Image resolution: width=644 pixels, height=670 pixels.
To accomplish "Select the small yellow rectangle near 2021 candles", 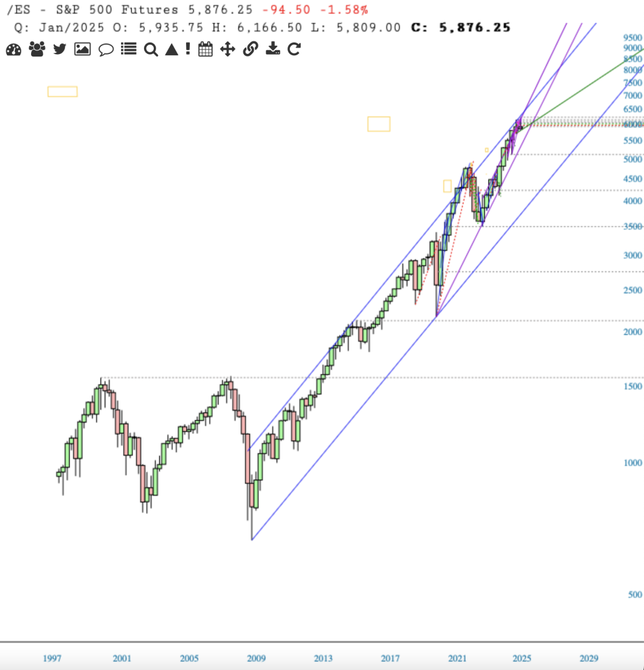I will (447, 186).
